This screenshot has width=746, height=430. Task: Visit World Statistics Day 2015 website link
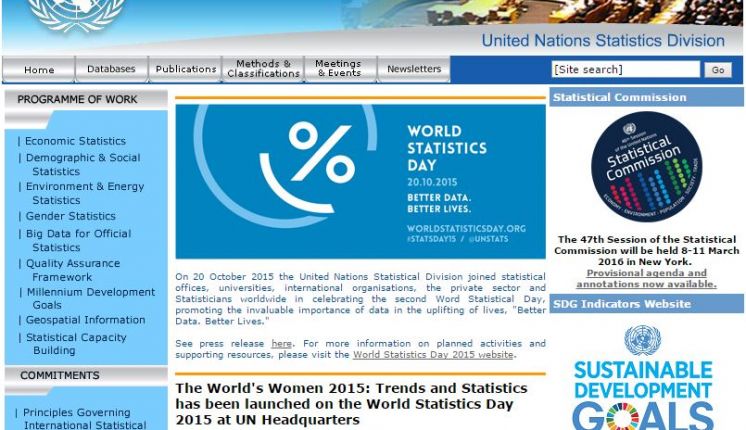tap(433, 355)
